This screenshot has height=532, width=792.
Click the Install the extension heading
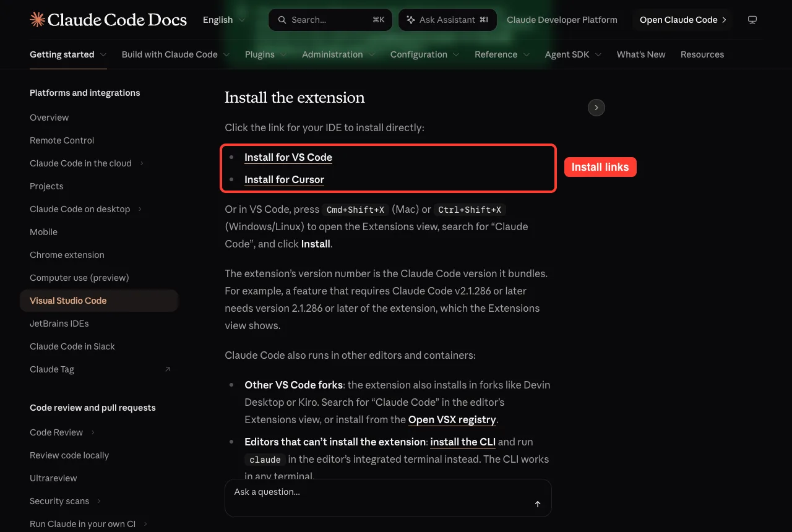pos(295,98)
